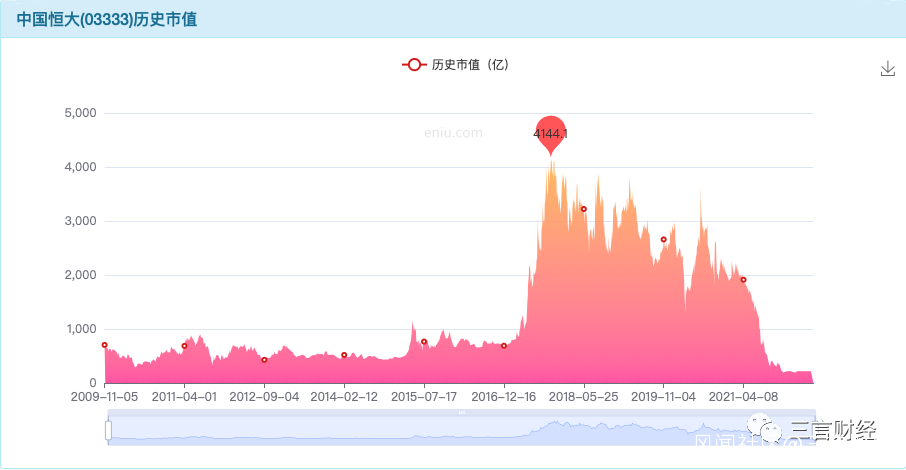Image resolution: width=906 pixels, height=470 pixels.
Task: Click the data point at 2014-02-12
Action: [344, 356]
